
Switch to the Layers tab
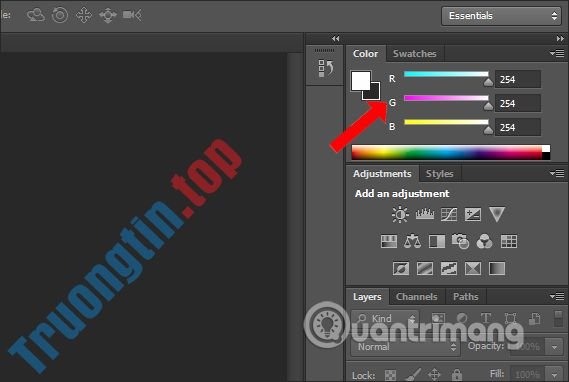coord(367,297)
